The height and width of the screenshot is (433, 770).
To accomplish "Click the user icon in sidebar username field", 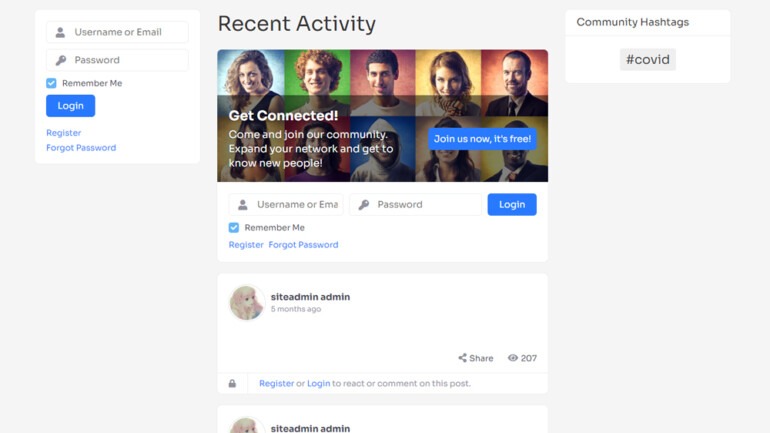I will 60,32.
